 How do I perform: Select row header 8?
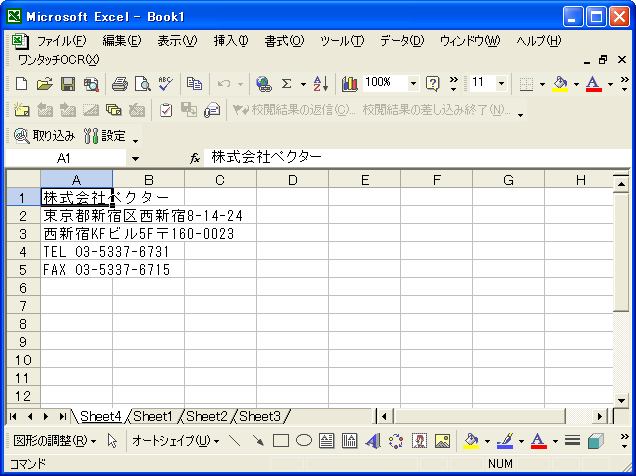point(23,324)
